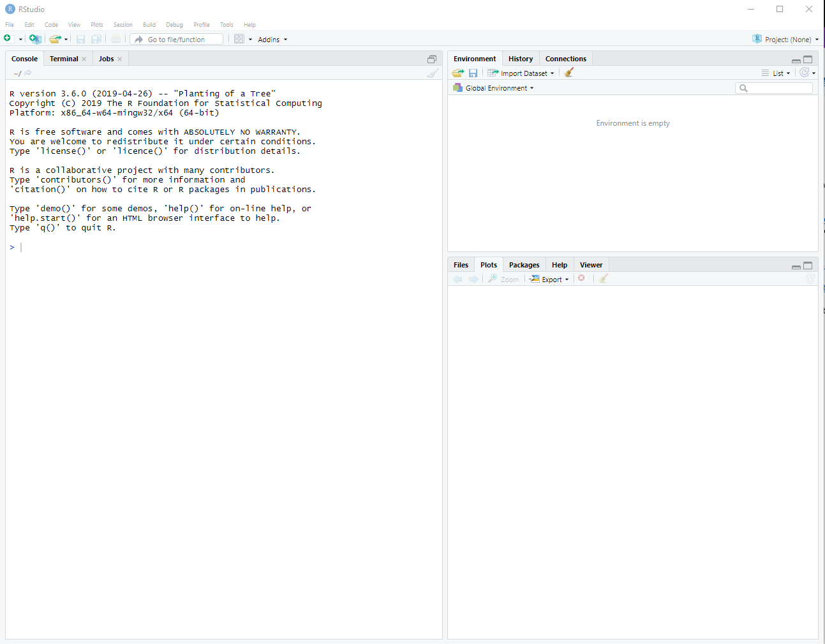825x644 pixels.
Task: Click the previous plot arrow icon
Action: coord(457,279)
